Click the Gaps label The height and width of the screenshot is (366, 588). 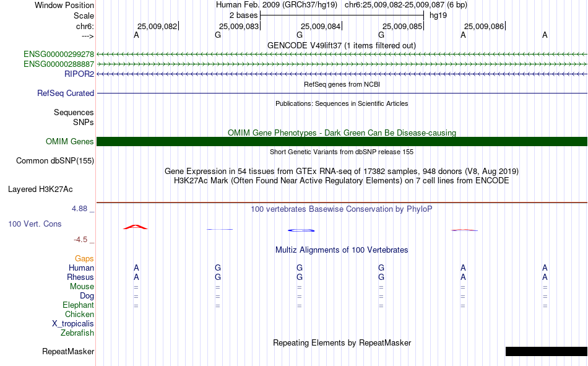[84, 258]
